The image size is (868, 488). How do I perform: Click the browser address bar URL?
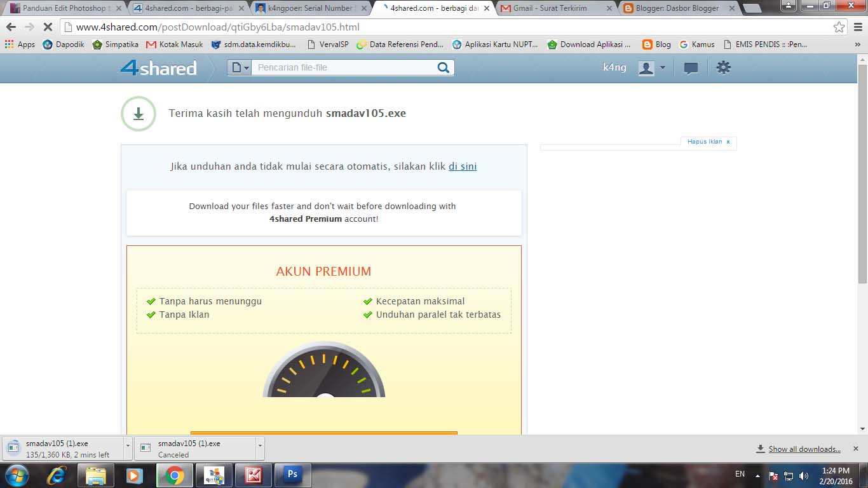click(217, 27)
